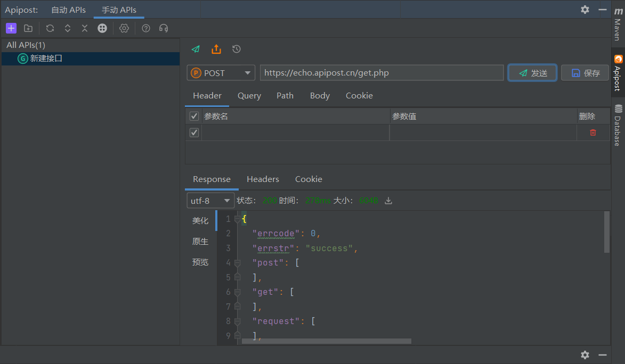
Task: Click the round four-dot grid icon
Action: pyautogui.click(x=102, y=28)
